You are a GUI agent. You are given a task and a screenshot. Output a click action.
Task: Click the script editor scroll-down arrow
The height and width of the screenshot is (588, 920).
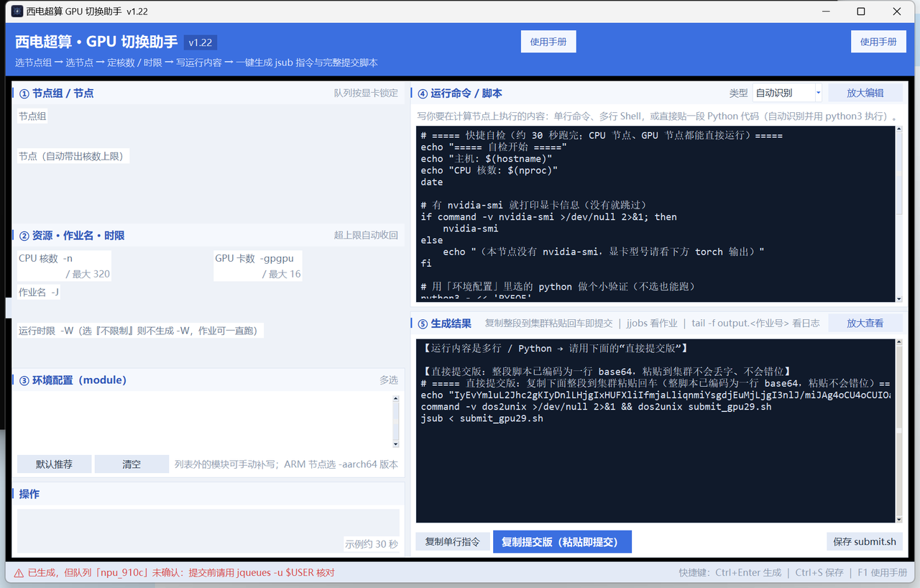pos(899,298)
